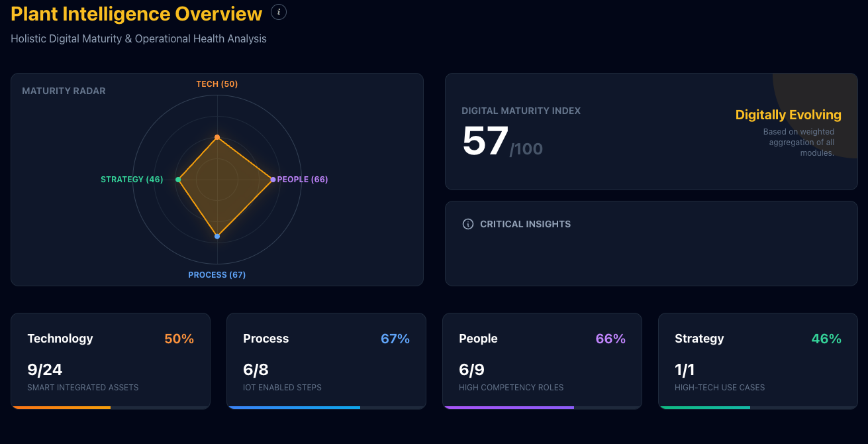The height and width of the screenshot is (444, 868).
Task: Open the Technology summary card
Action: point(110,361)
